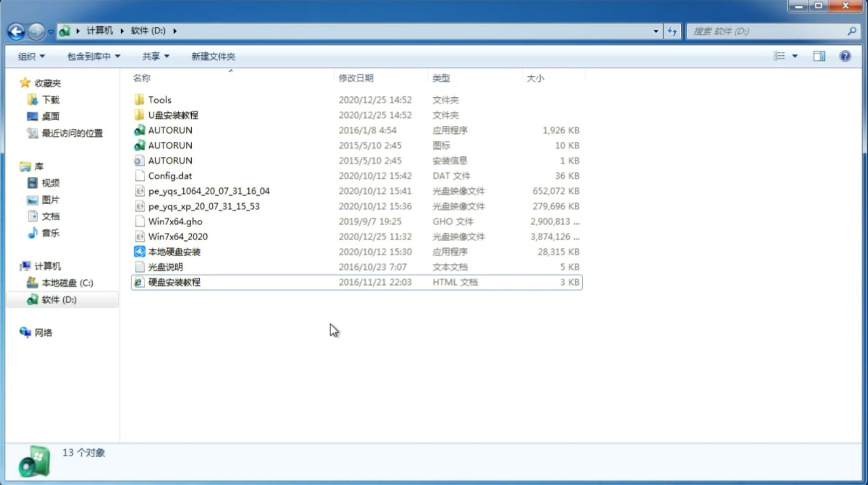Open the U盘安装教程 folder
This screenshot has width=868, height=485.
(173, 115)
